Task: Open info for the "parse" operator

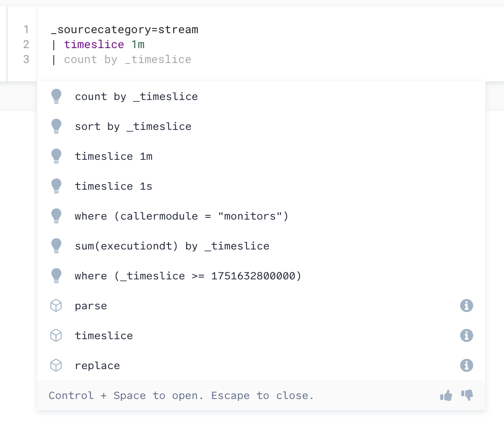Action: click(466, 306)
